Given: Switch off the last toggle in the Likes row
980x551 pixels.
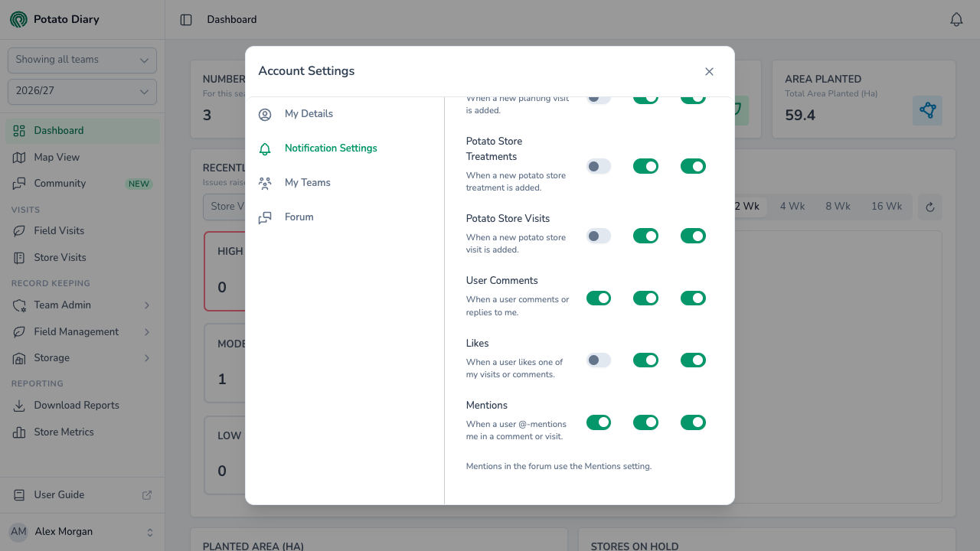Looking at the screenshot, I should tap(693, 360).
